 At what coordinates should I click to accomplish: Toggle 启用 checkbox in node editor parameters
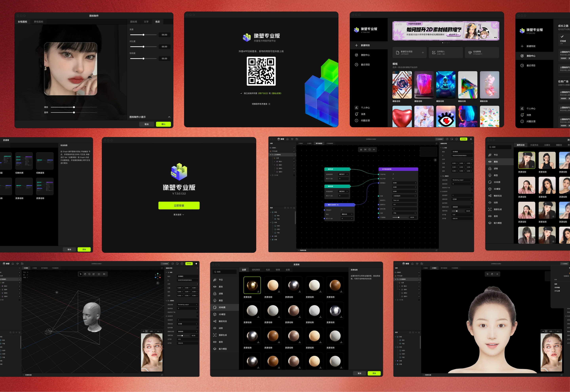[472, 159]
